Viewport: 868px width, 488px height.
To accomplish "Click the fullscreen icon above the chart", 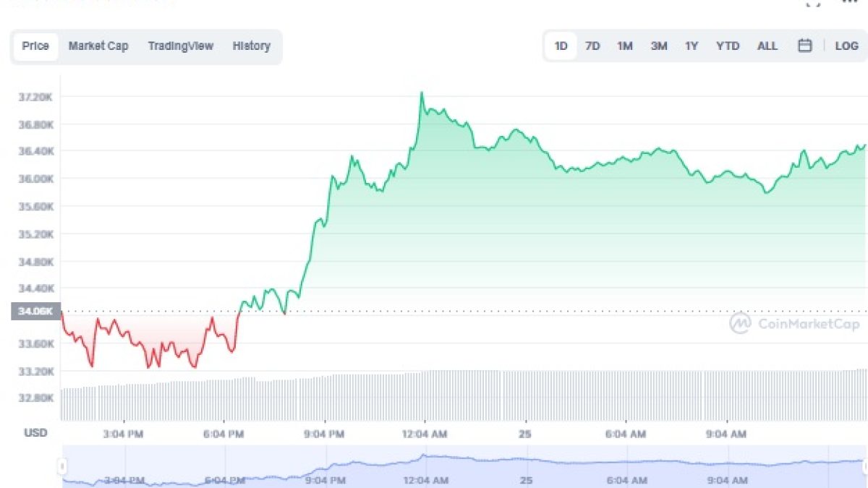I will [813, 2].
